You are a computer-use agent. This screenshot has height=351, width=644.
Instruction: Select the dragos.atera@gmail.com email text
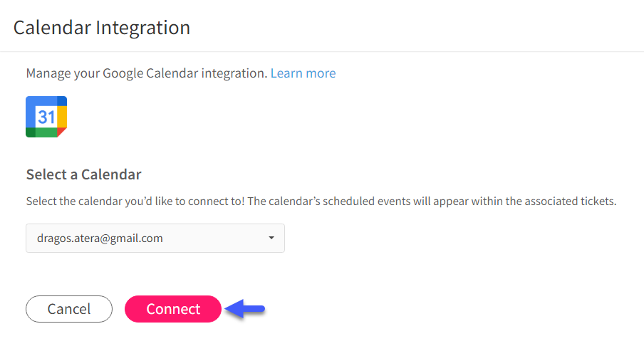(x=100, y=239)
